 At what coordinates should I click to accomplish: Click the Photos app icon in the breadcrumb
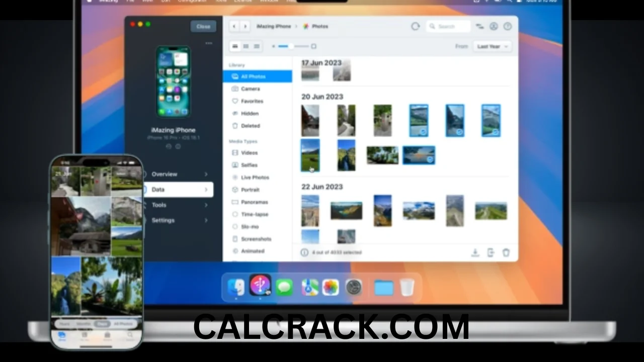306,26
